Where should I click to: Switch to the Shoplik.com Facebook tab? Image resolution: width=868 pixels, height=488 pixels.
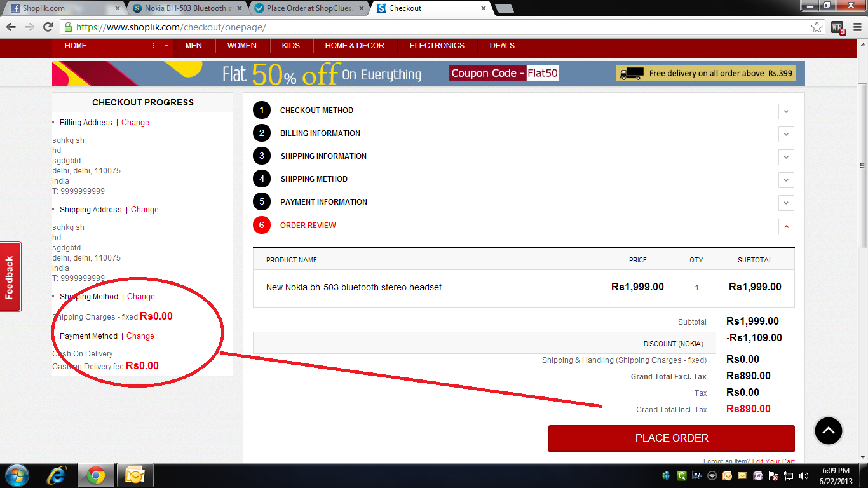coord(64,8)
